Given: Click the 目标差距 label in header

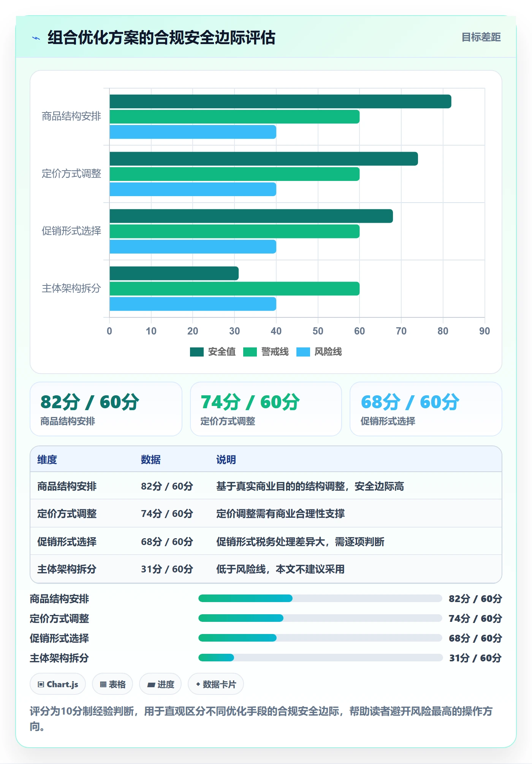Looking at the screenshot, I should (x=481, y=37).
